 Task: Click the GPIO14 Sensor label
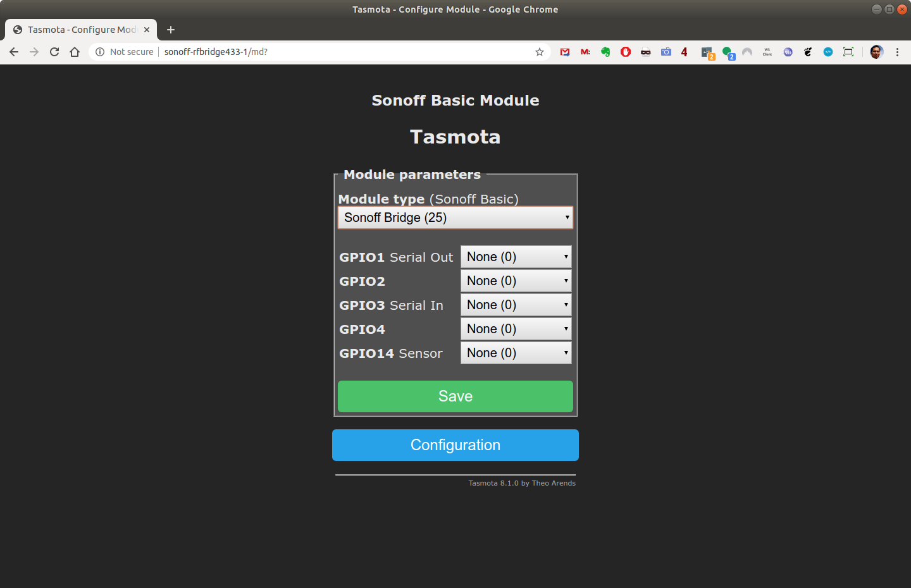click(x=391, y=353)
